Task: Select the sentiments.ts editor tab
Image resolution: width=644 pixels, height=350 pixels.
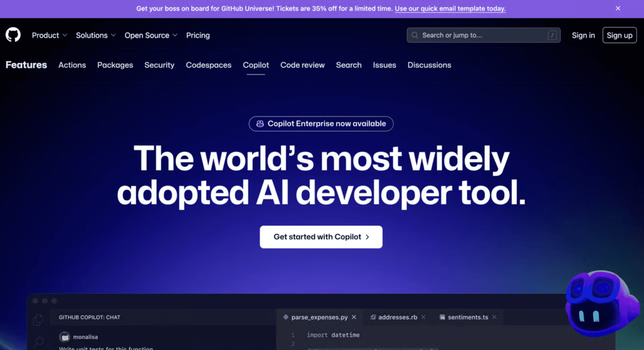Action: click(x=468, y=317)
